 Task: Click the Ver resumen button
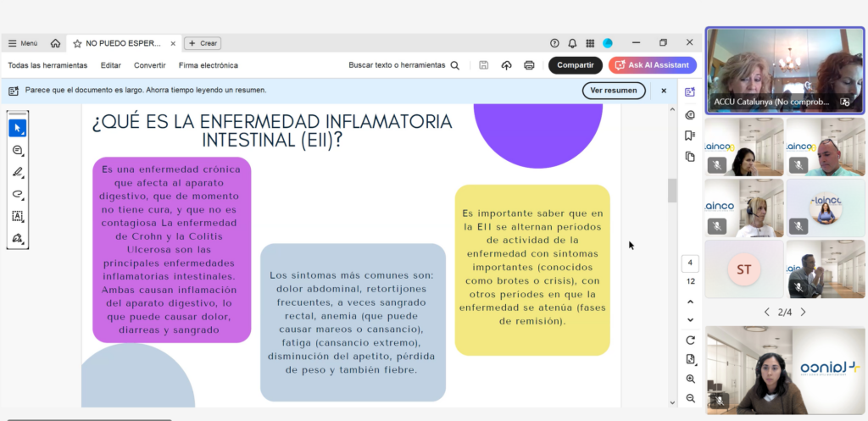pos(614,91)
